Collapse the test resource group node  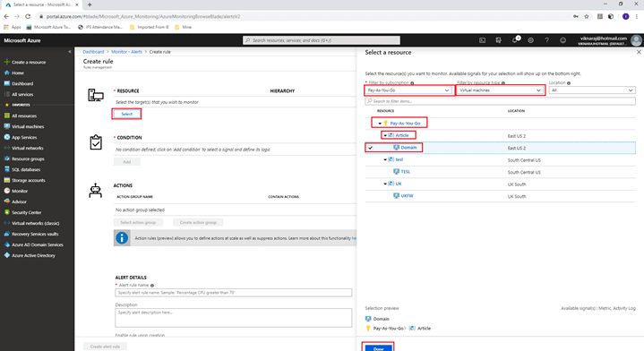pyautogui.click(x=385, y=159)
